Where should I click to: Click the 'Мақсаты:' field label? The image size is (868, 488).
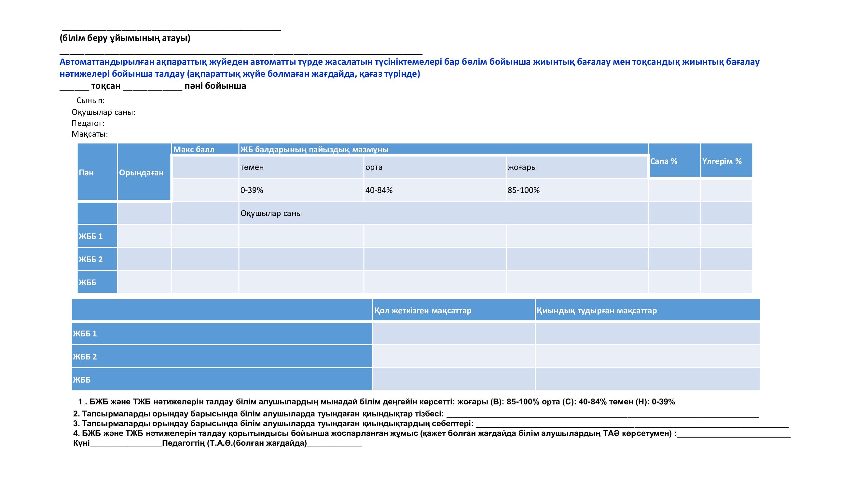coord(90,134)
